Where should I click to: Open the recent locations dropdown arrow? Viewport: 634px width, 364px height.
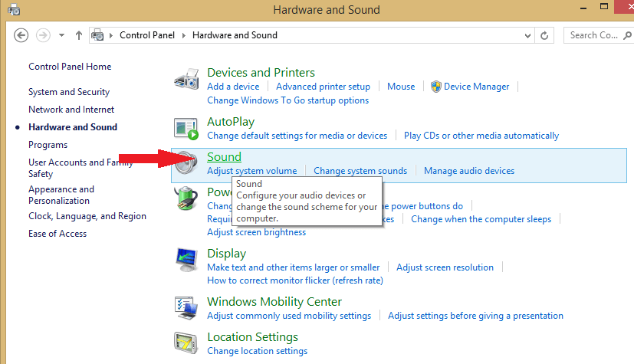click(61, 35)
